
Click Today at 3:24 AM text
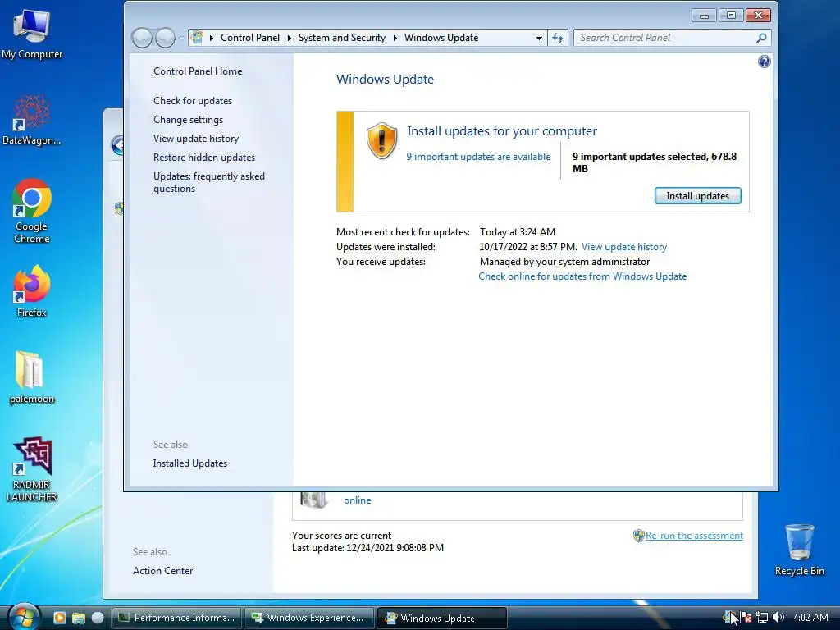(518, 232)
